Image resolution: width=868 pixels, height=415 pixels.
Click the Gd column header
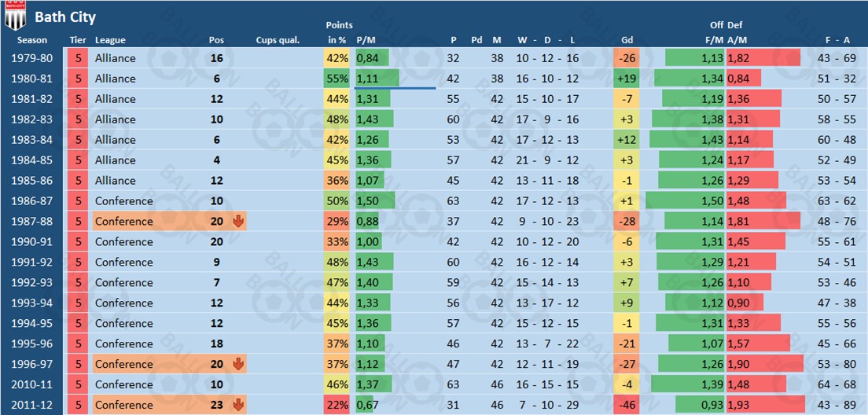click(627, 40)
